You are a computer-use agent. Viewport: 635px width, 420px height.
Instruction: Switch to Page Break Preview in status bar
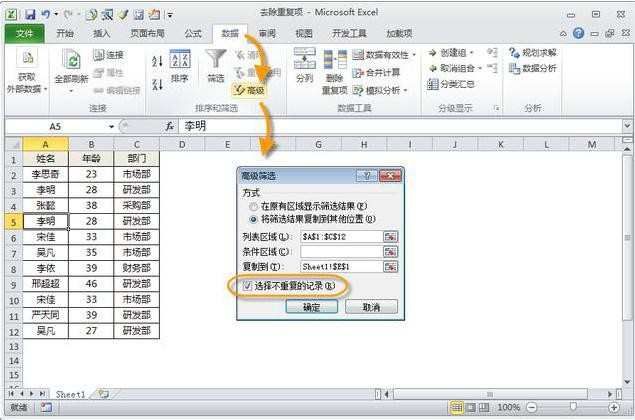484,407
